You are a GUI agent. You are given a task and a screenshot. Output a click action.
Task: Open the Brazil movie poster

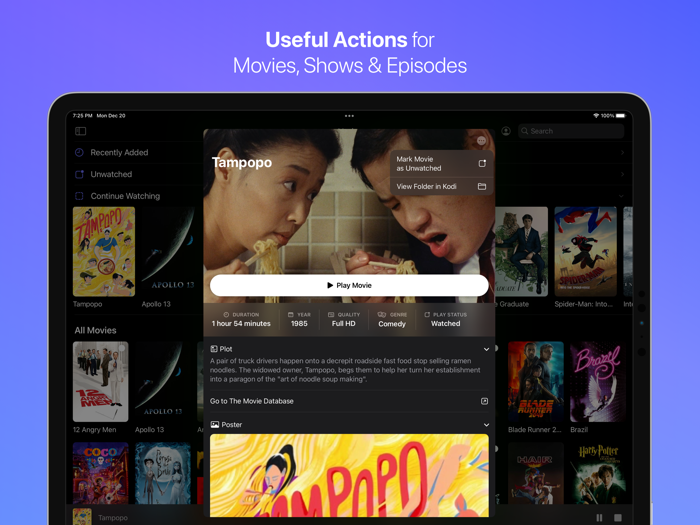(597, 382)
